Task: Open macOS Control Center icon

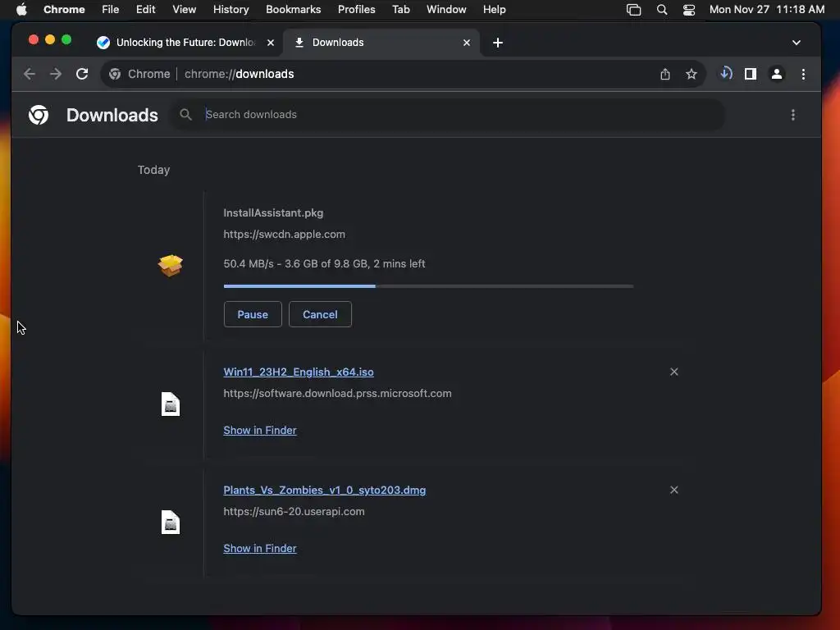Action: point(689,9)
